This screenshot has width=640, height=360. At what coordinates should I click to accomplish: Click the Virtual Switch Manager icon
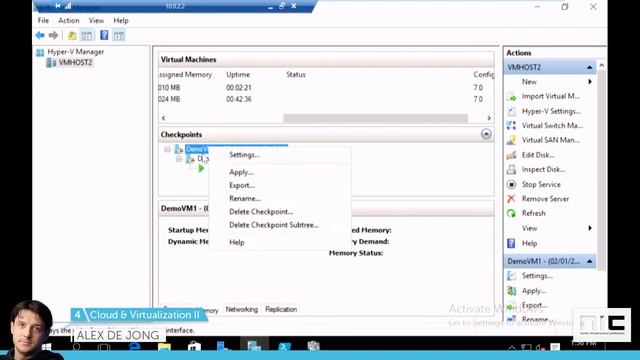(x=511, y=126)
